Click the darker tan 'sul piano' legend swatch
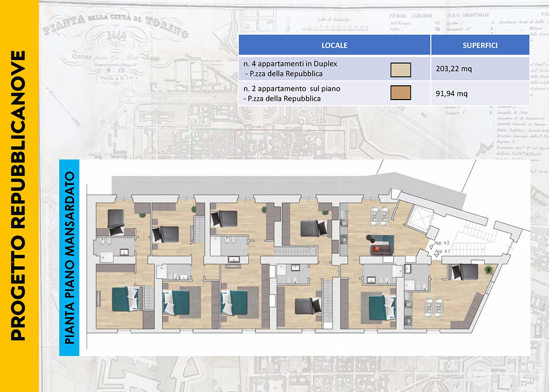Image resolution: width=549 pixels, height=392 pixels. coord(400,93)
